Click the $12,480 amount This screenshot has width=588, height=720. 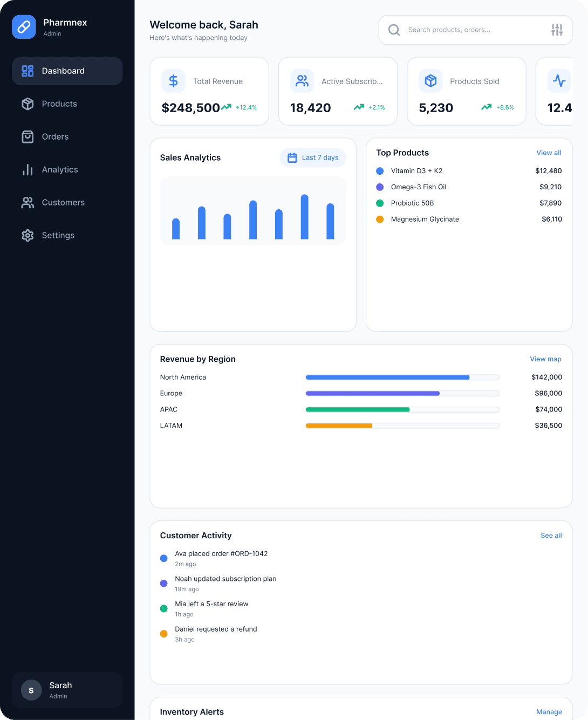[549, 171]
